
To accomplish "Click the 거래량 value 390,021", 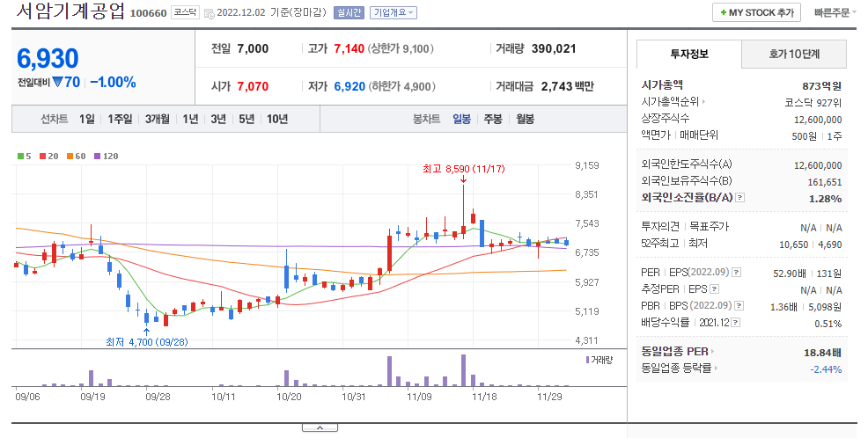I will pos(554,48).
